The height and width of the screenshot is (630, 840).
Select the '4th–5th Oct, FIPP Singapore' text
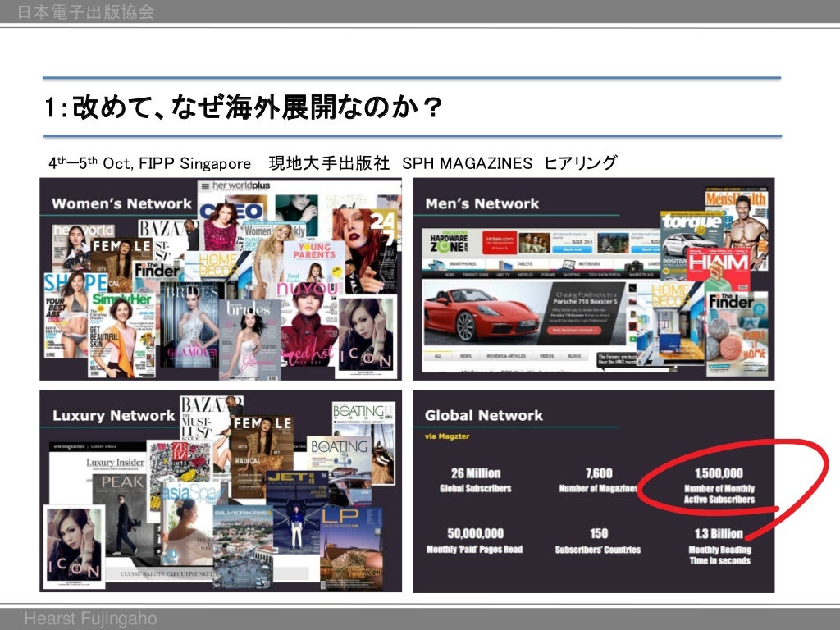pyautogui.click(x=150, y=163)
